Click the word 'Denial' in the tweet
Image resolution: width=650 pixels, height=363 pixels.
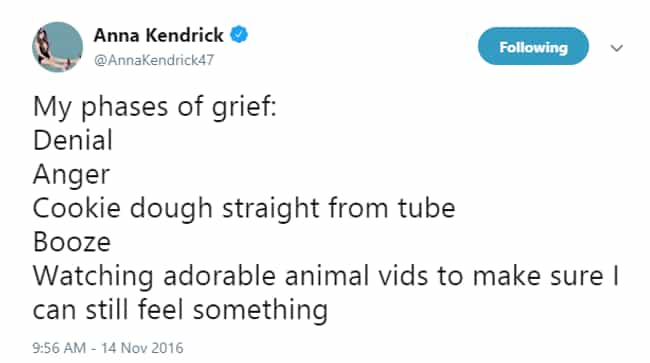point(73,140)
